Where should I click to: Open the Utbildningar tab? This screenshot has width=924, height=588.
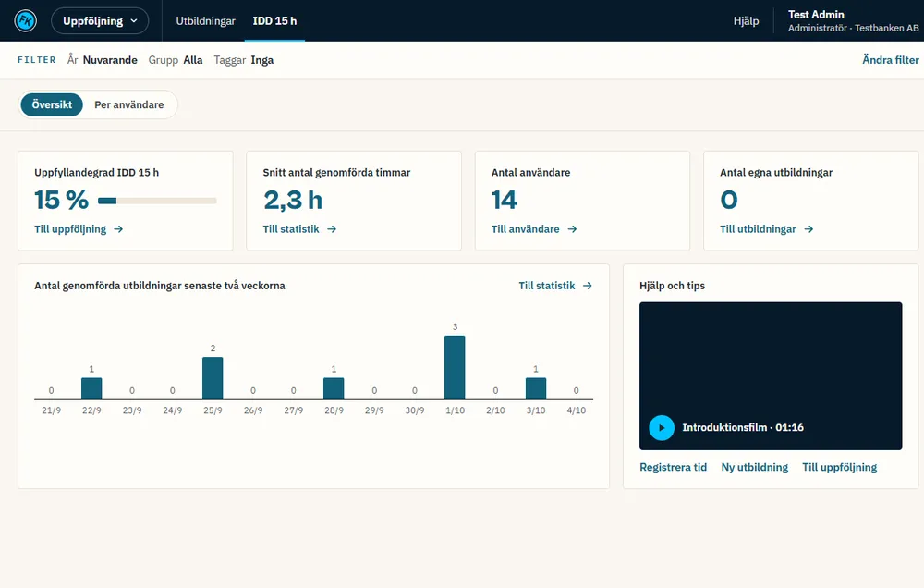pos(206,20)
